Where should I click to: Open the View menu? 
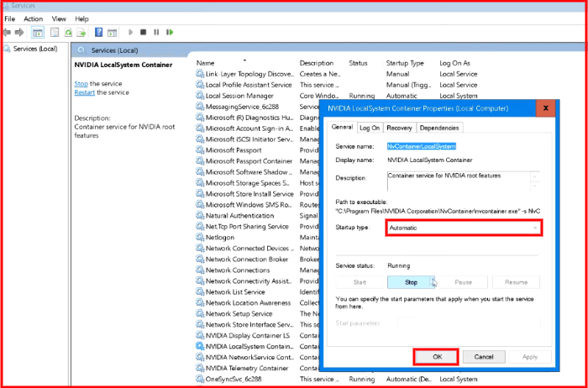(x=59, y=18)
